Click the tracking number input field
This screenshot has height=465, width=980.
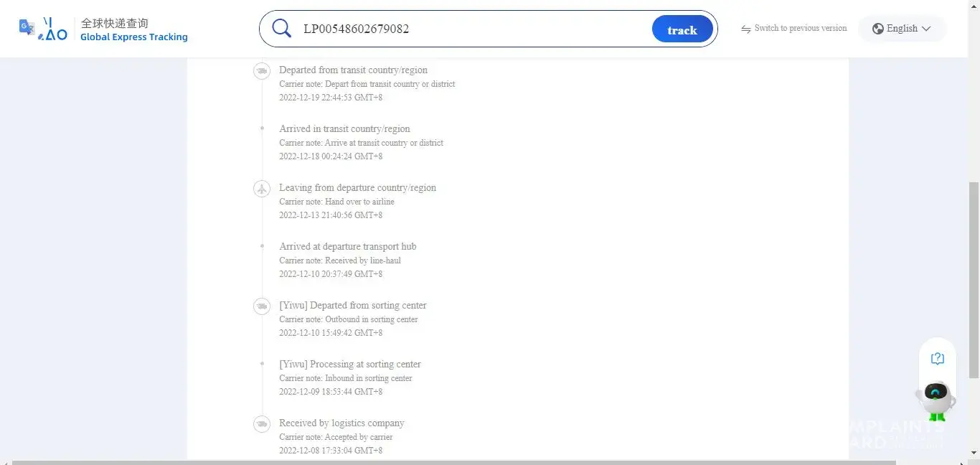pyautogui.click(x=473, y=29)
